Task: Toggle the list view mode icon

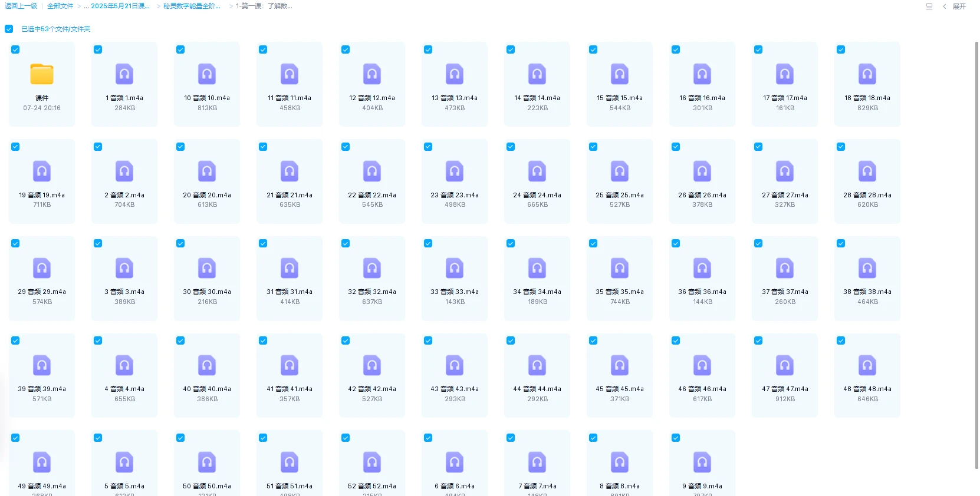Action: (x=929, y=6)
